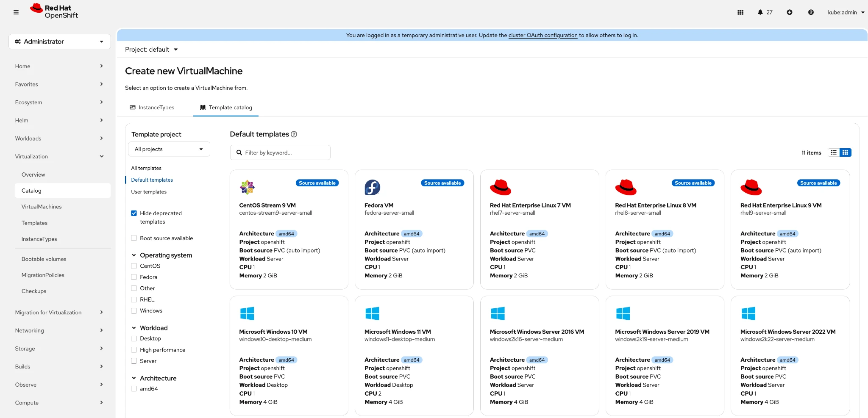Viewport: 868px width, 418px height.
Task: Click the Red Hat Enterprise Linux 7 logo
Action: pos(501,187)
